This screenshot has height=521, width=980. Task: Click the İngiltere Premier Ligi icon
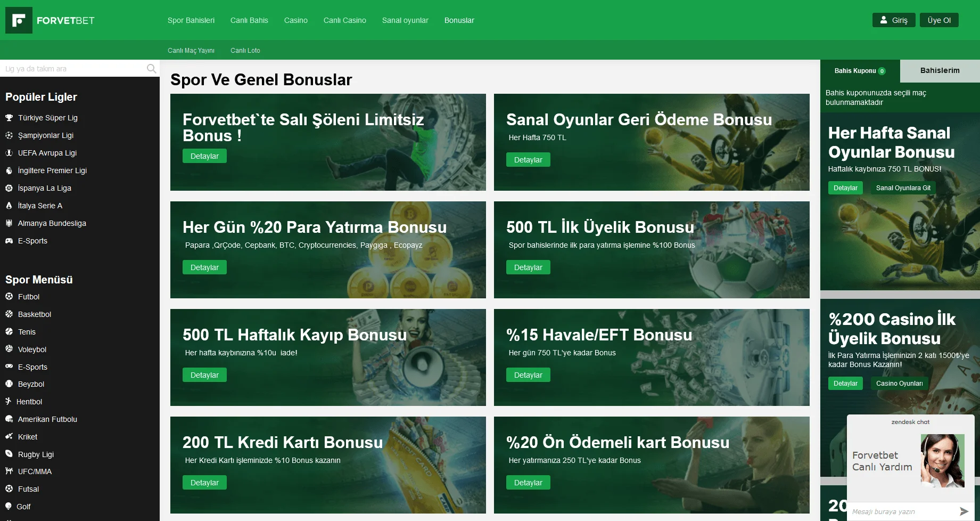click(x=9, y=170)
